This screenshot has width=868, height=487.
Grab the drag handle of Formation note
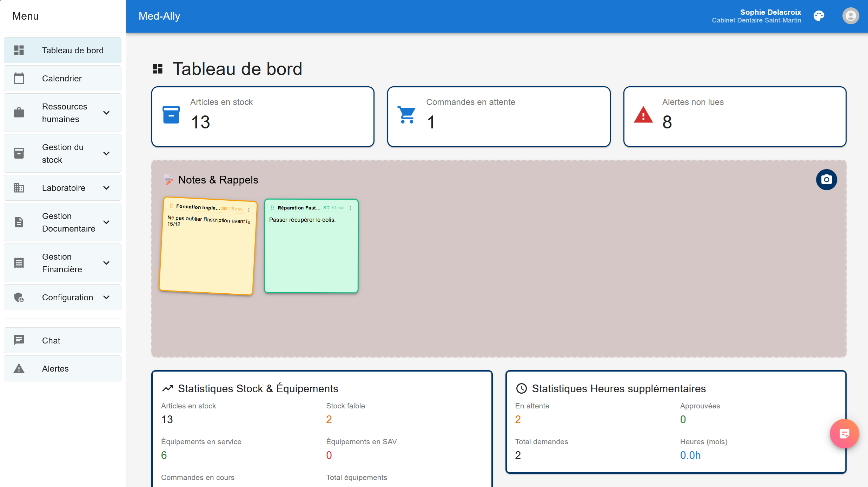(x=171, y=206)
